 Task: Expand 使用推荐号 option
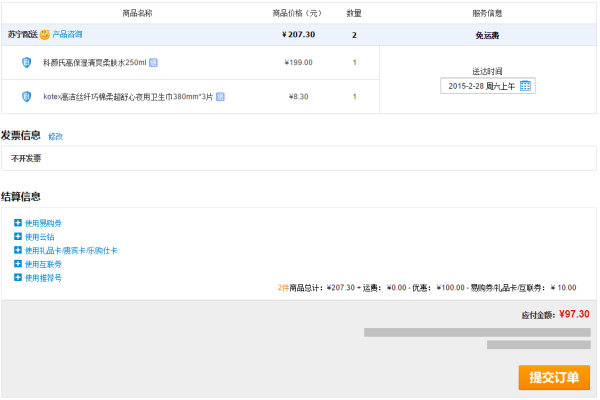coord(43,278)
